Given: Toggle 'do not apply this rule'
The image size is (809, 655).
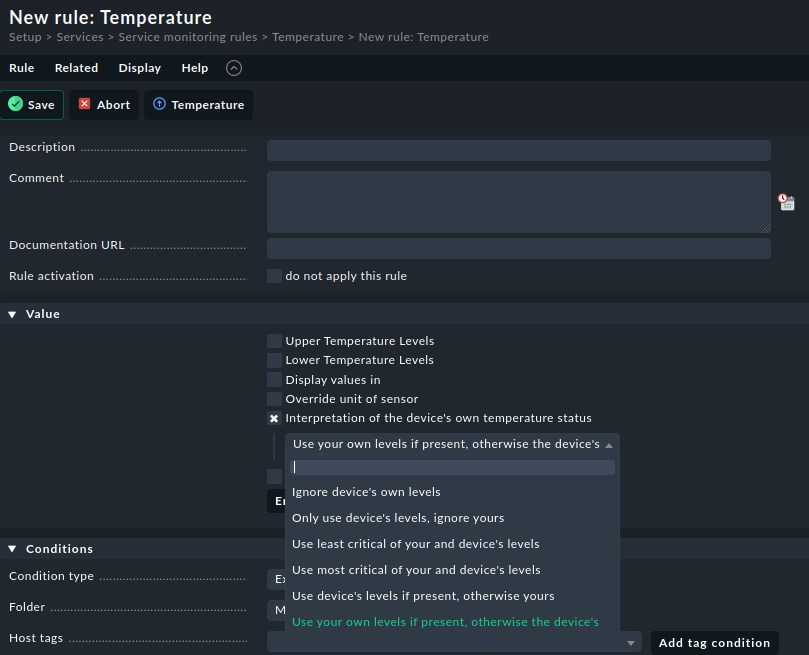Looking at the screenshot, I should [274, 276].
